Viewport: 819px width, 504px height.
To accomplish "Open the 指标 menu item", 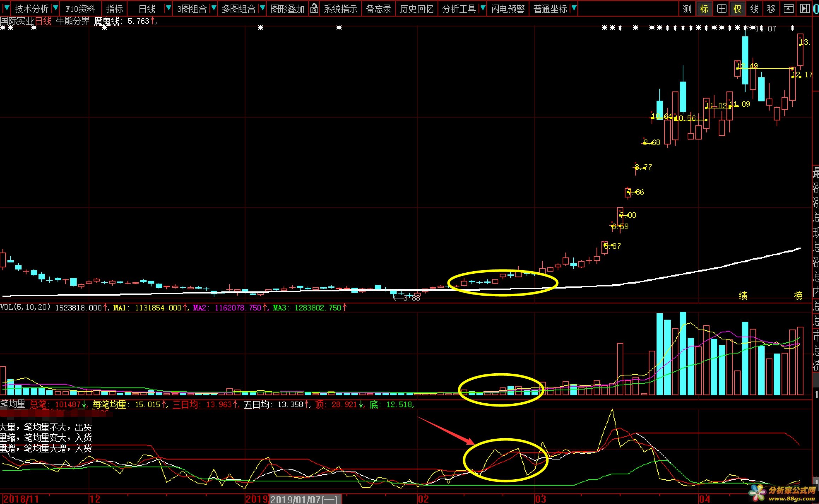I will [x=114, y=9].
